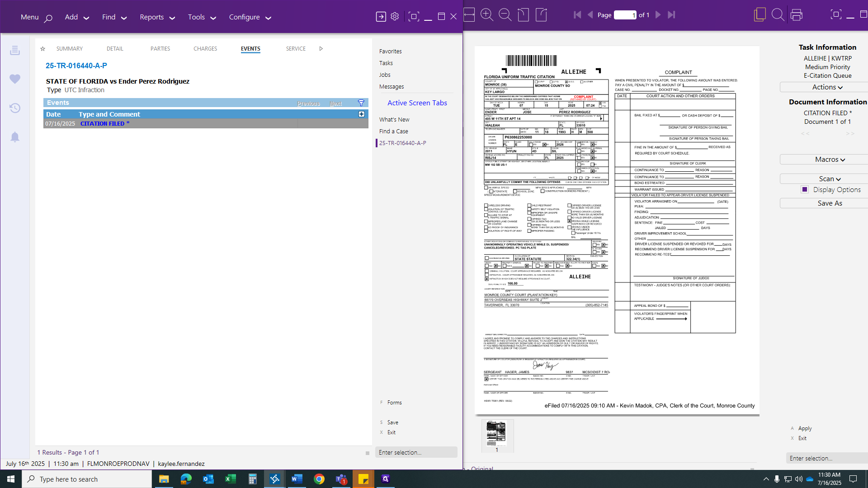
Task: Rotate the citation document
Action: point(524,15)
